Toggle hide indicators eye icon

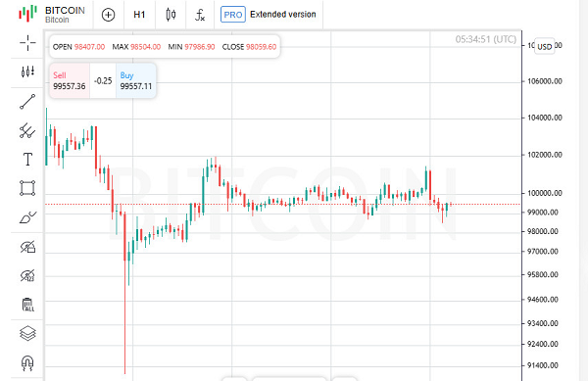27,276
